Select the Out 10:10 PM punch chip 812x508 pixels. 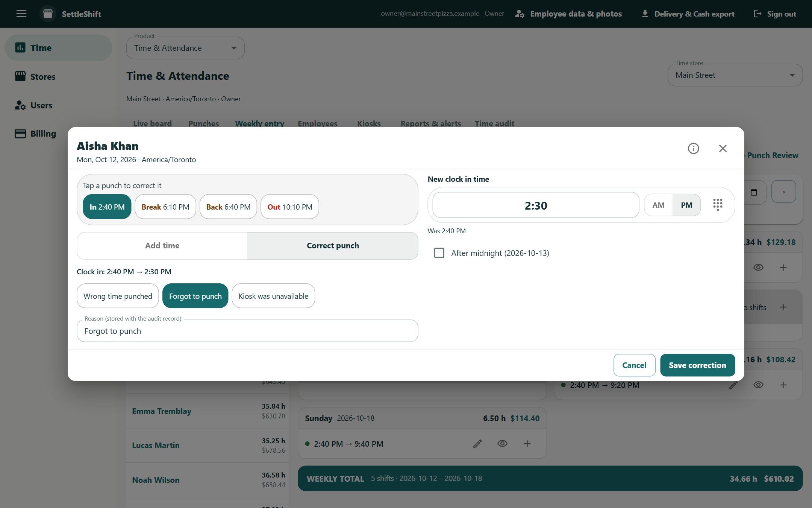pyautogui.click(x=290, y=207)
